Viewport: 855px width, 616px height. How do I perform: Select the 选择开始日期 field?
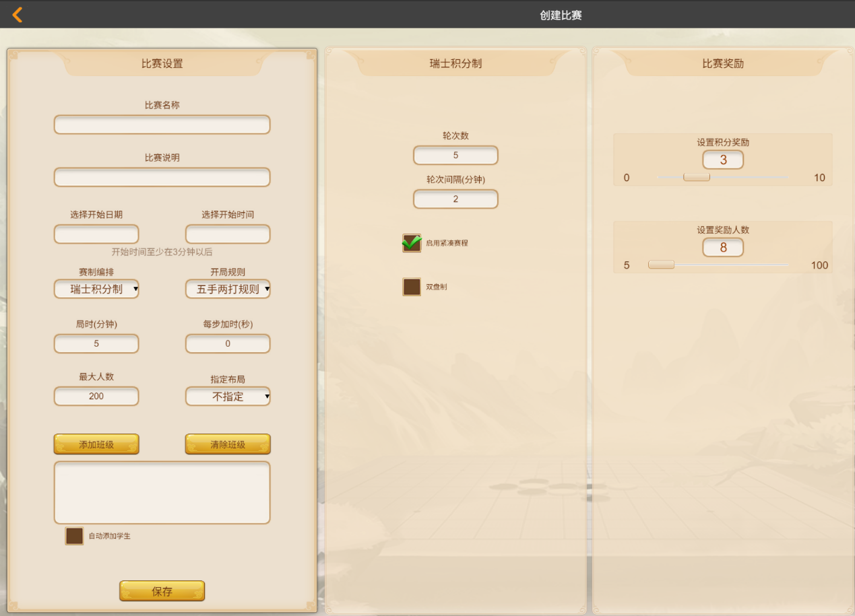tap(96, 234)
